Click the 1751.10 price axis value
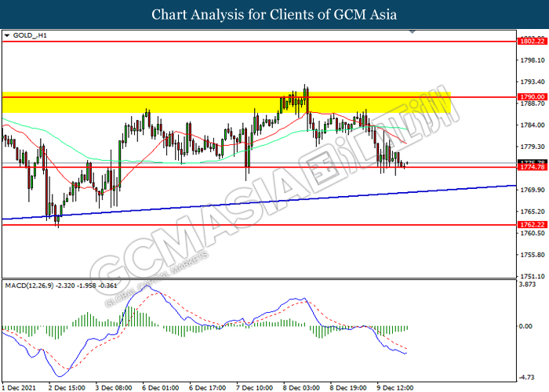This screenshot has width=549, height=392. (533, 276)
